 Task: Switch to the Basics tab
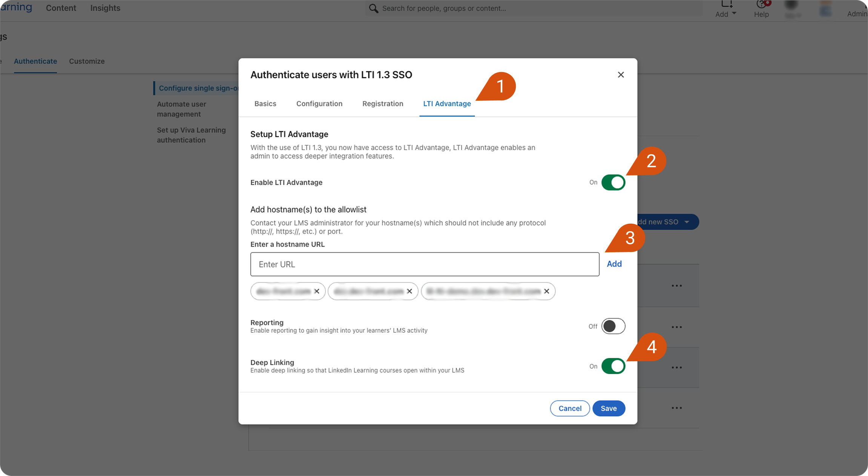265,104
